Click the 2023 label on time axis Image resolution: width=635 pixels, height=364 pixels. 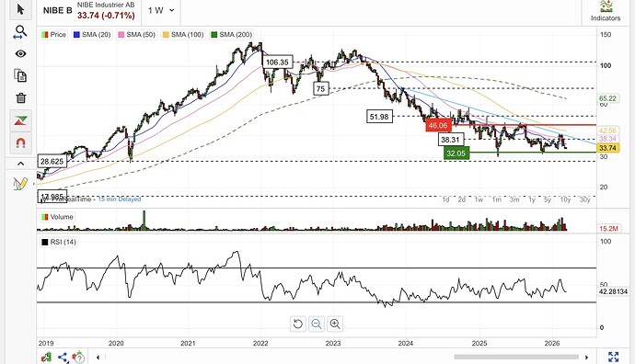pyautogui.click(x=333, y=344)
